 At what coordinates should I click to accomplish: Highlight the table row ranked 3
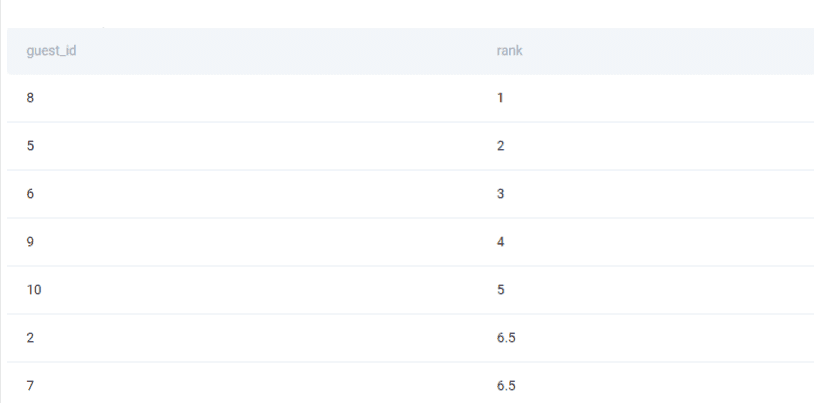260,194
